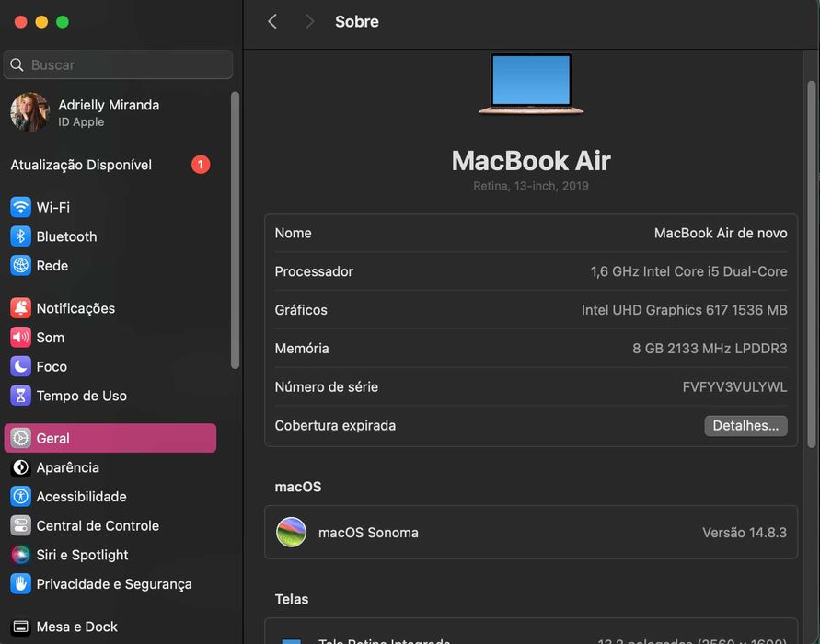Select Wi-Fi in the sidebar

click(110, 207)
